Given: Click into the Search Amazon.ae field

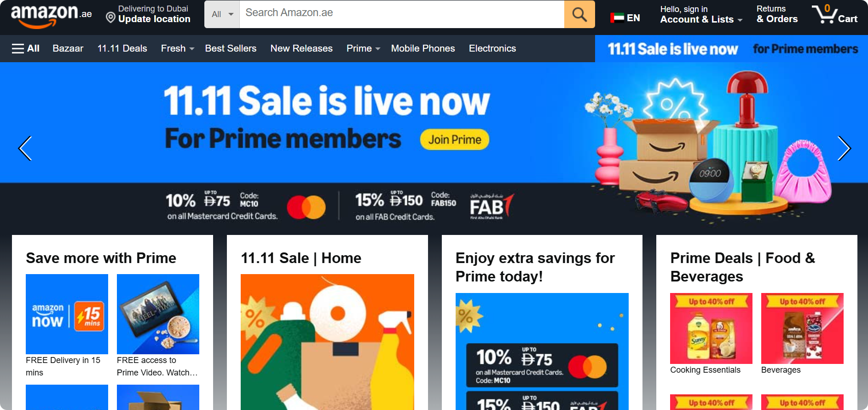Looking at the screenshot, I should [402, 14].
